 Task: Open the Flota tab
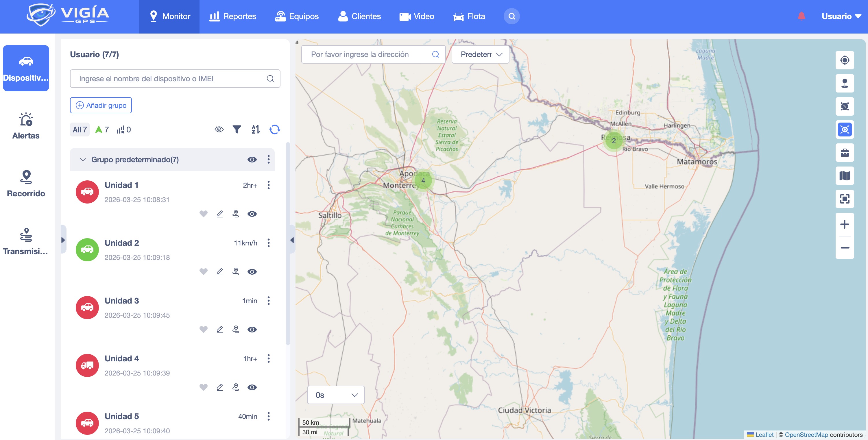pos(469,16)
